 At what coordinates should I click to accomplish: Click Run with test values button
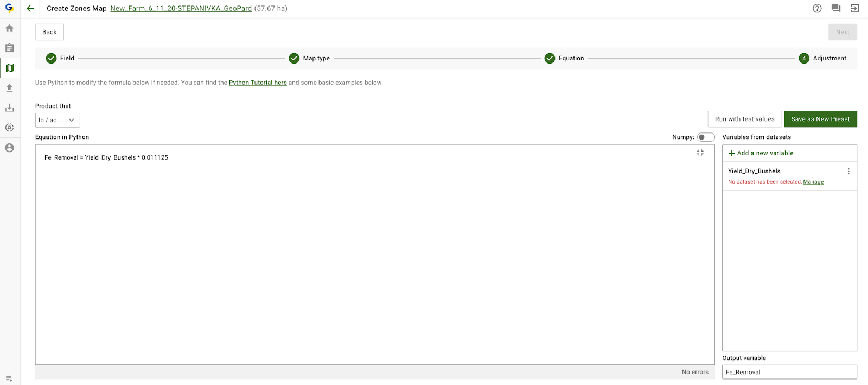pos(744,119)
